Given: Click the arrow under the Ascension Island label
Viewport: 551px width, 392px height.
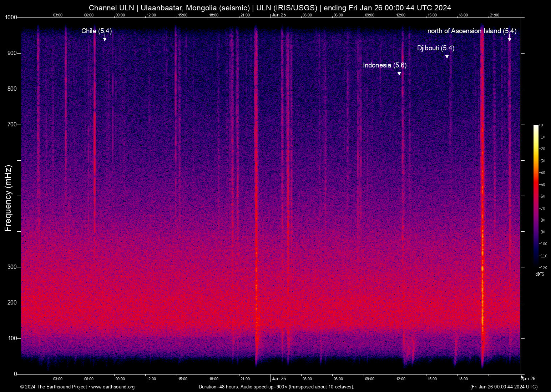Looking at the screenshot, I should (509, 39).
